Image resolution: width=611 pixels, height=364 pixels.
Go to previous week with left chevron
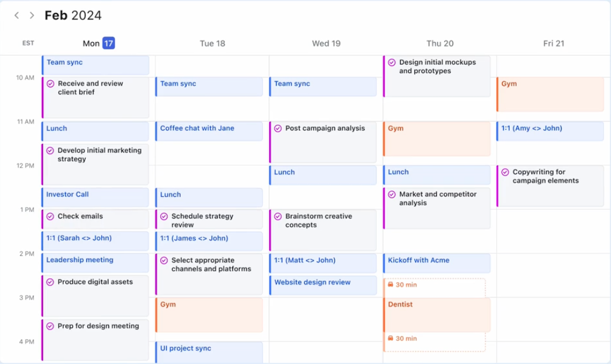(17, 15)
